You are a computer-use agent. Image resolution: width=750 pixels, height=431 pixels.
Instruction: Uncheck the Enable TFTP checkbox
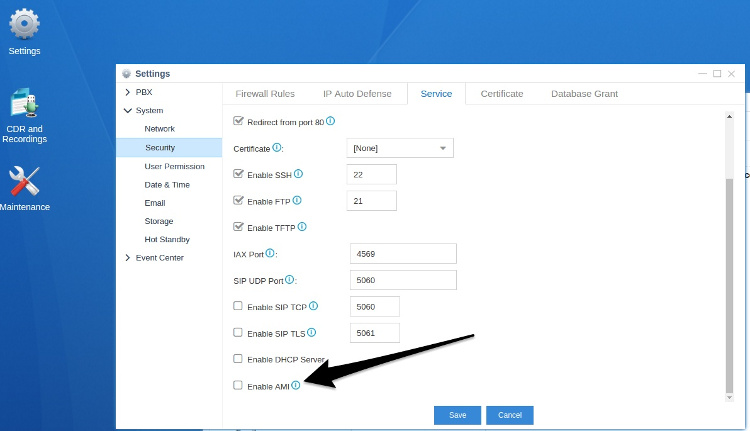click(238, 227)
